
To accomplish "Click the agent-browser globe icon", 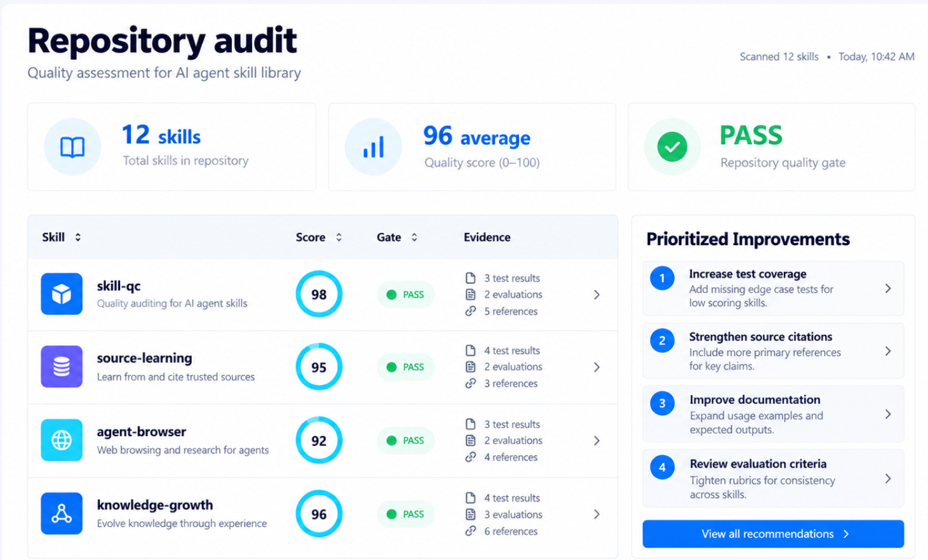I will (62, 440).
